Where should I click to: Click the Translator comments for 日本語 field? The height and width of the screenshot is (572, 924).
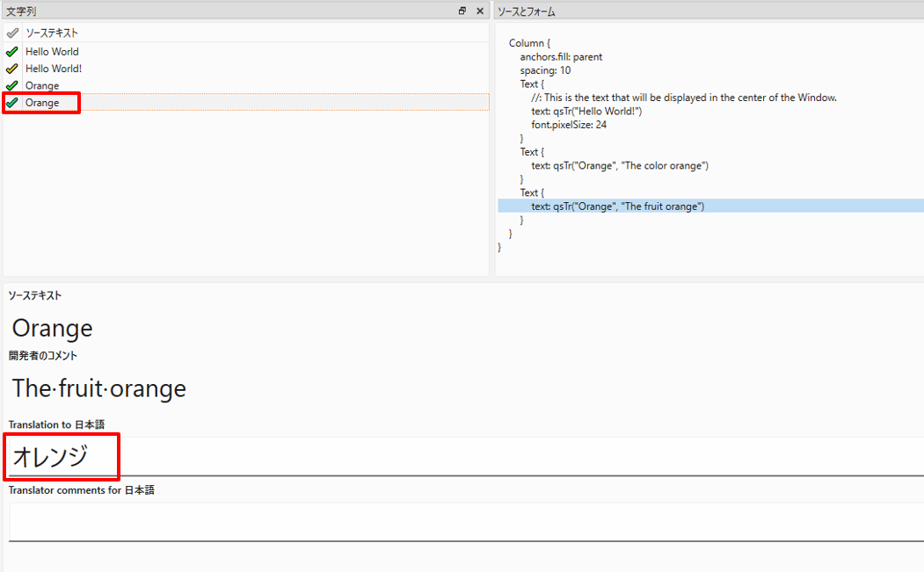[440, 522]
